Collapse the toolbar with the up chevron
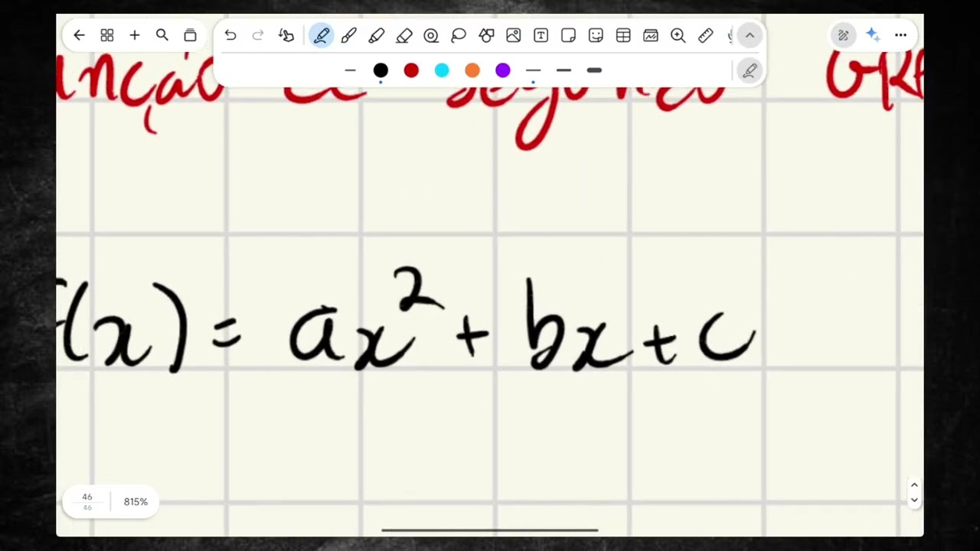The height and width of the screenshot is (551, 980). [750, 35]
